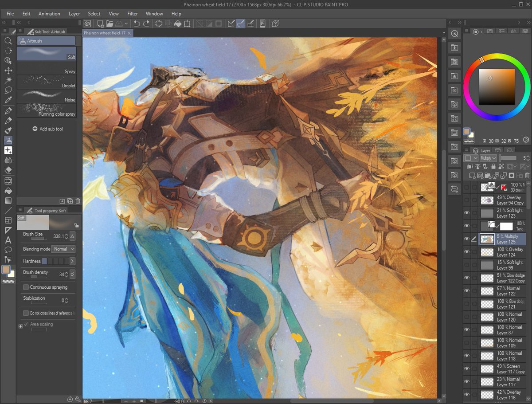Viewport: 532px width, 404px height.
Task: Open Brush density dynamics dropdown
Action: (72, 274)
